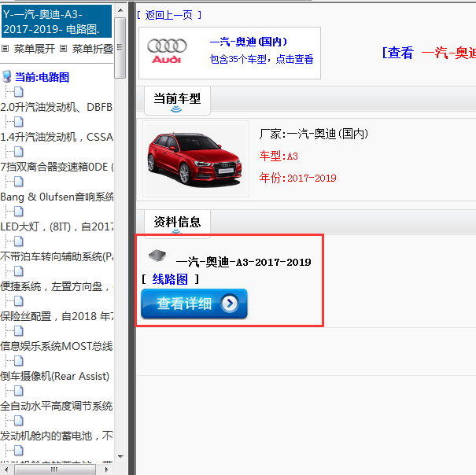Click horizontal scrollbar left arrow
The image size is (476, 475).
coord(6,469)
